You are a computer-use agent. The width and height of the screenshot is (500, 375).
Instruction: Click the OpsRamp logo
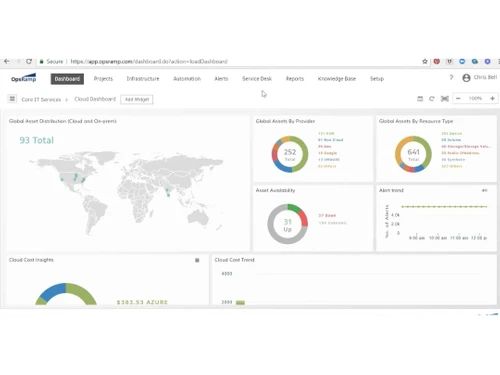(x=23, y=78)
